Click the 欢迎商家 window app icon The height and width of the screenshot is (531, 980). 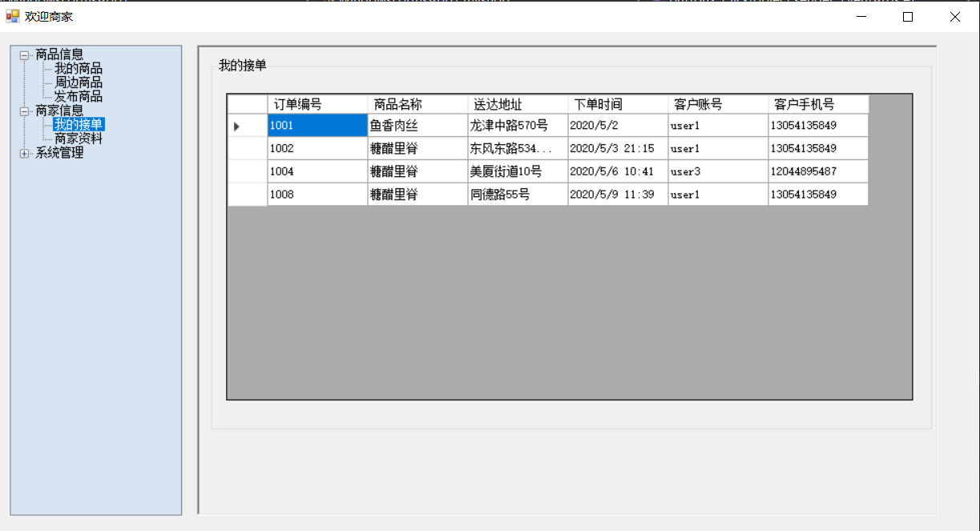click(13, 16)
